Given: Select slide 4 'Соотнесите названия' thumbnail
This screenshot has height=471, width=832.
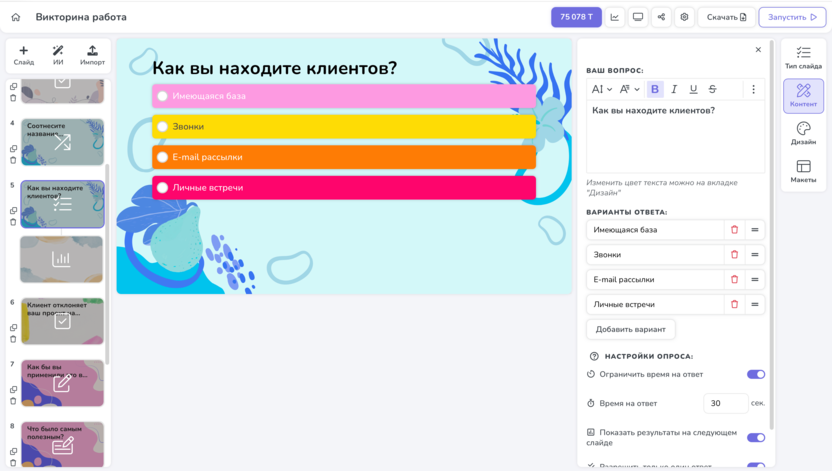Looking at the screenshot, I should pyautogui.click(x=63, y=142).
